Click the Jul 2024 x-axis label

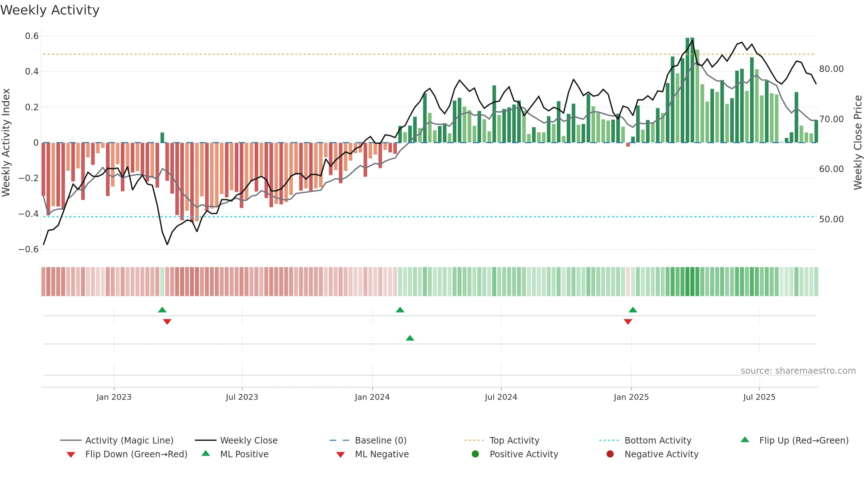pyautogui.click(x=501, y=397)
